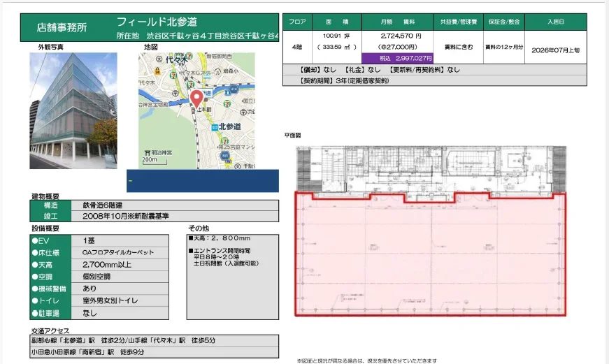Viewport: 609px width, 364px height.
Task: Click the ●機械警備 row label
Action: click(x=50, y=289)
